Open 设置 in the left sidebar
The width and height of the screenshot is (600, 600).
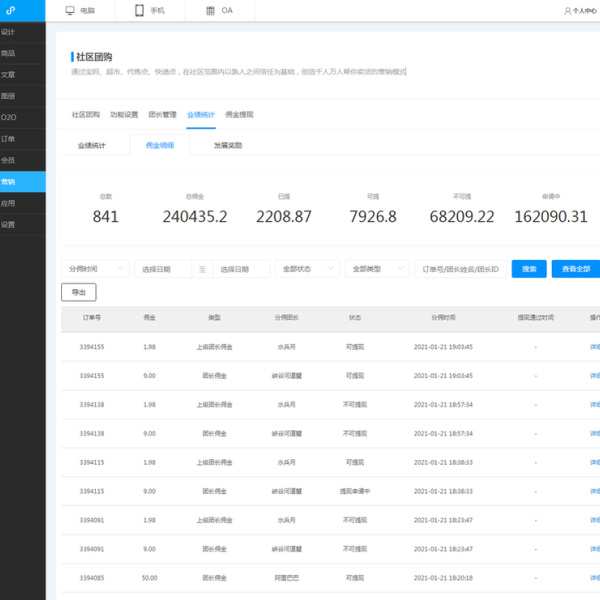(x=9, y=224)
